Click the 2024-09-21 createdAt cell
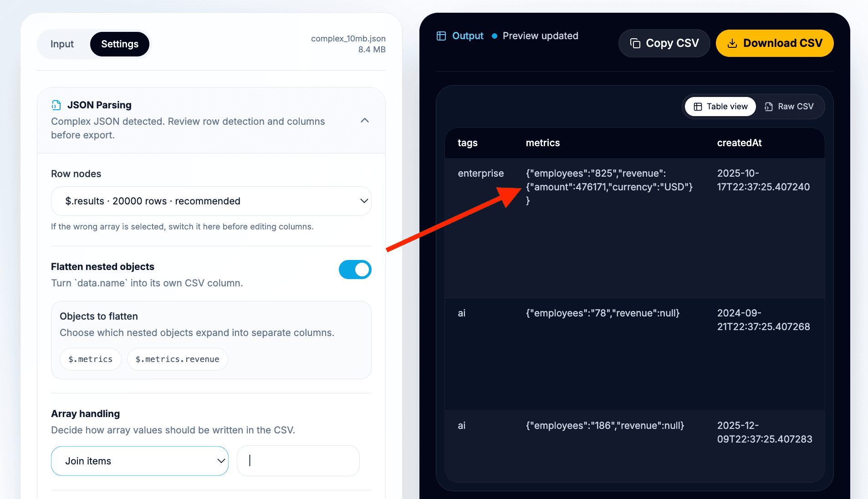 point(764,320)
